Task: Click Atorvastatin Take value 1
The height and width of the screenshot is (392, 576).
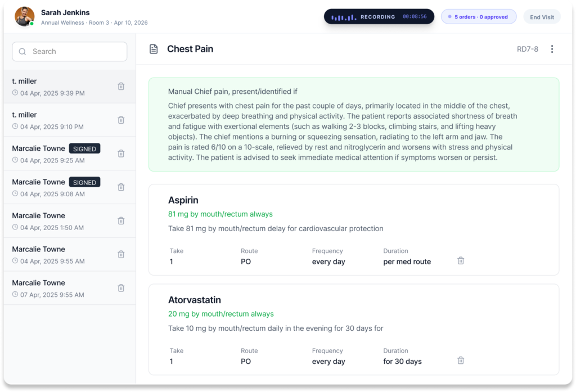Action: (171, 362)
